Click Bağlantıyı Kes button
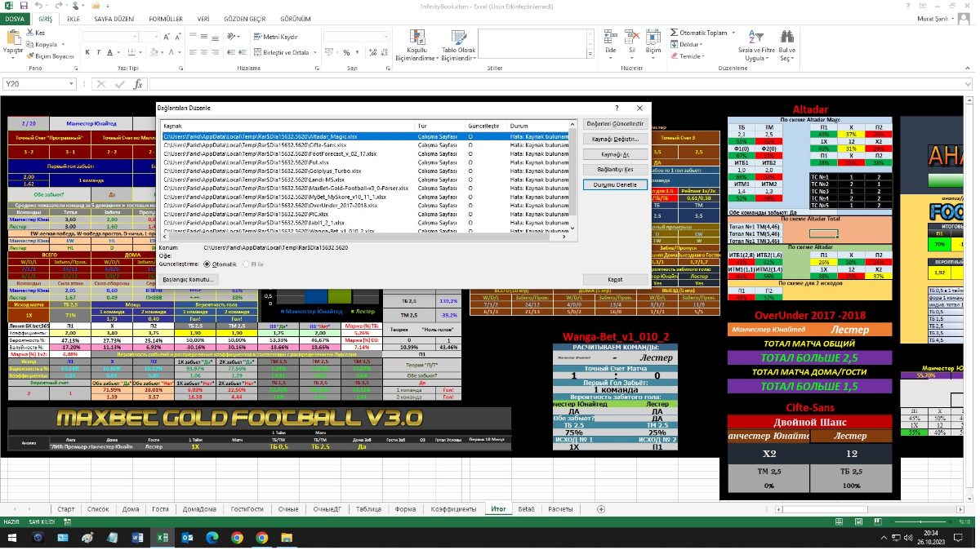The image size is (980, 559). (x=615, y=170)
